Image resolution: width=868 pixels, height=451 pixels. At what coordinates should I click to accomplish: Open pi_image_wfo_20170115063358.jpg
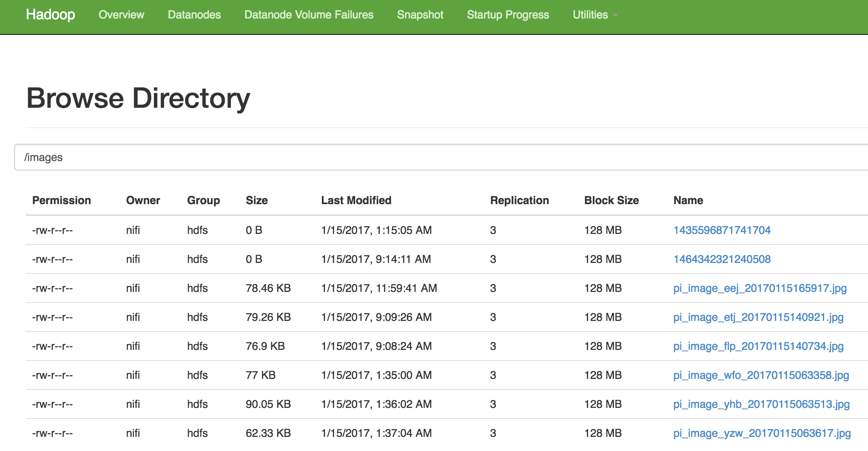(761, 375)
